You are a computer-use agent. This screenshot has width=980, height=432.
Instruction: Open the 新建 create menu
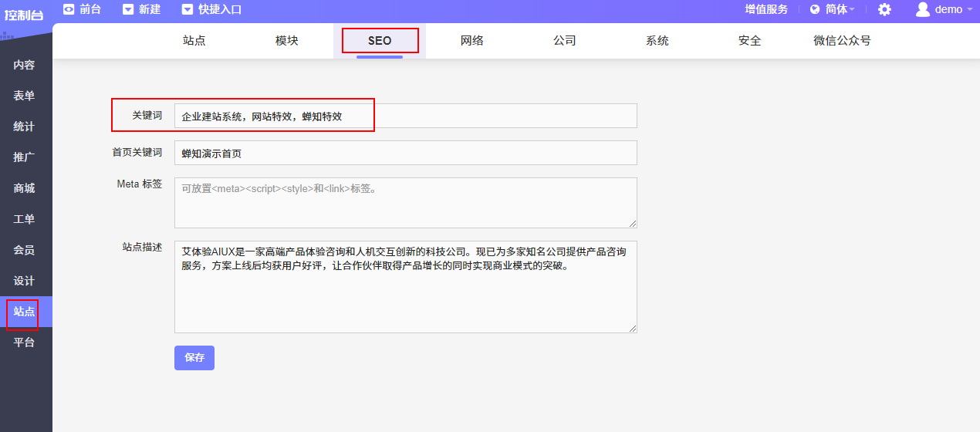[150, 9]
